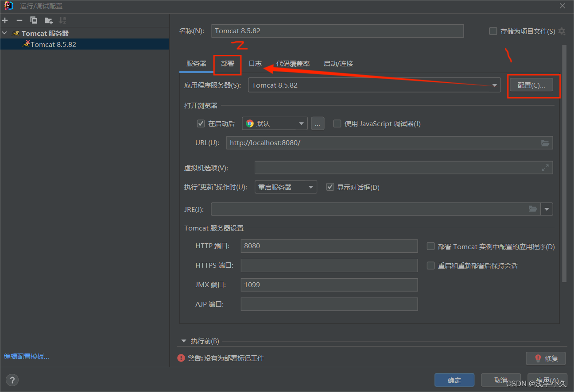Image resolution: width=574 pixels, height=392 pixels.
Task: Click the HTTP 端口 field
Action: click(x=329, y=246)
